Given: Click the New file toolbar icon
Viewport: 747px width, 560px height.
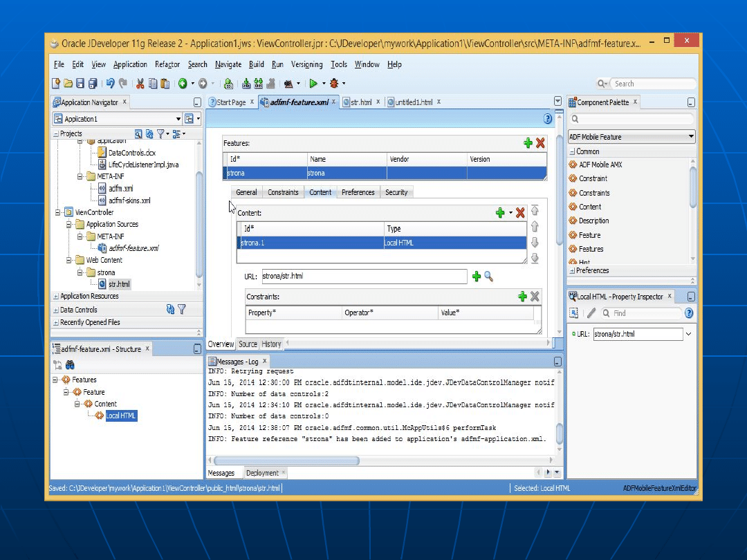Looking at the screenshot, I should point(56,84).
